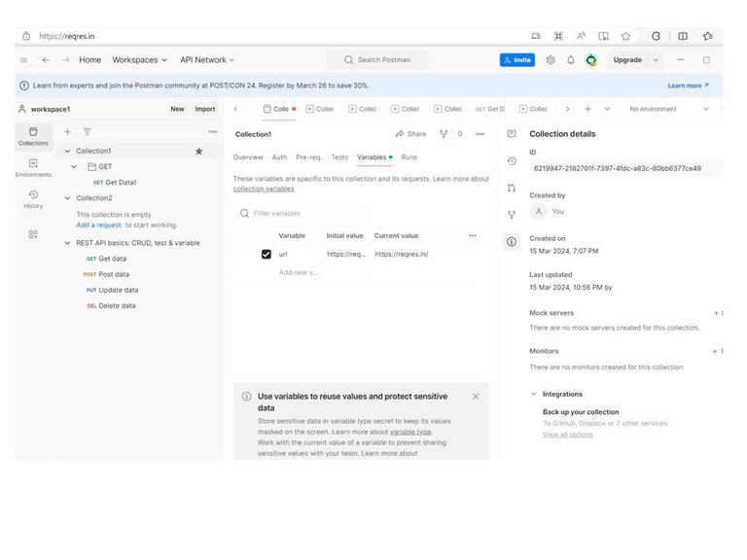The width and height of the screenshot is (747, 560).
Task: Open the collection variables link
Action: pos(264,189)
